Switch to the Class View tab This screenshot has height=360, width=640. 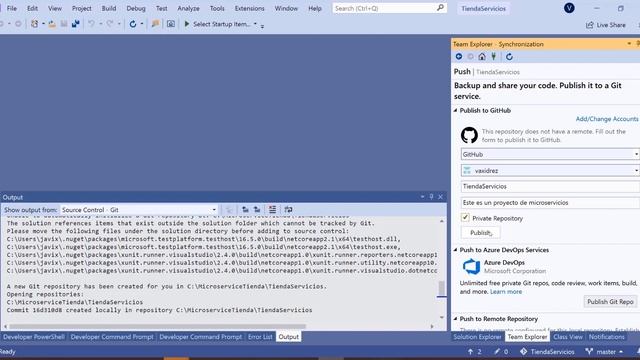click(x=568, y=337)
